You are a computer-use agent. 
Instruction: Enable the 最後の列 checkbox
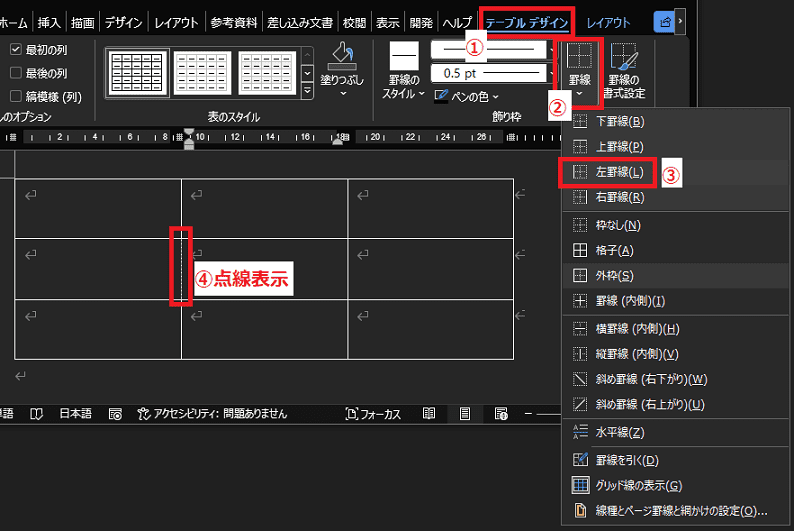point(16,72)
